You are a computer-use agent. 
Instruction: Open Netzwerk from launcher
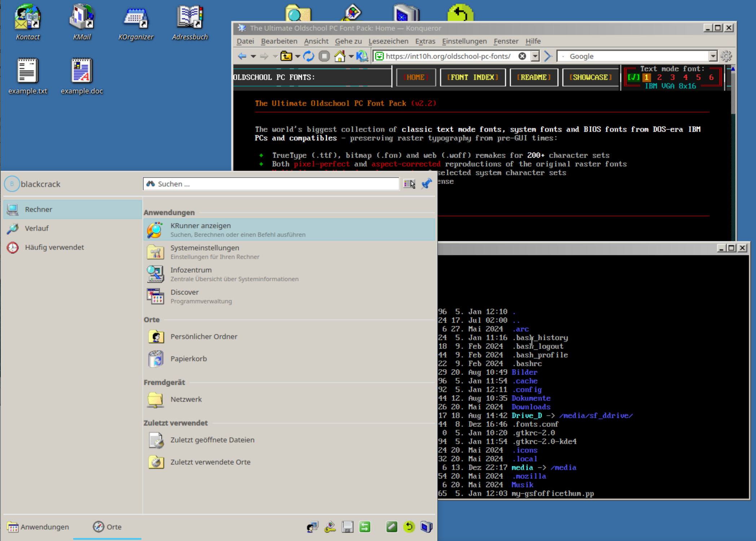[289, 399]
